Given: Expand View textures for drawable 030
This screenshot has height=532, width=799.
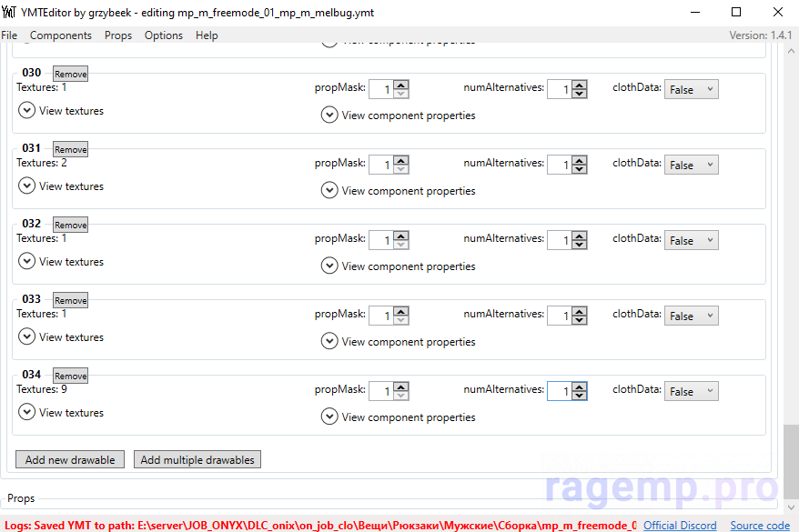Looking at the screenshot, I should (27, 111).
